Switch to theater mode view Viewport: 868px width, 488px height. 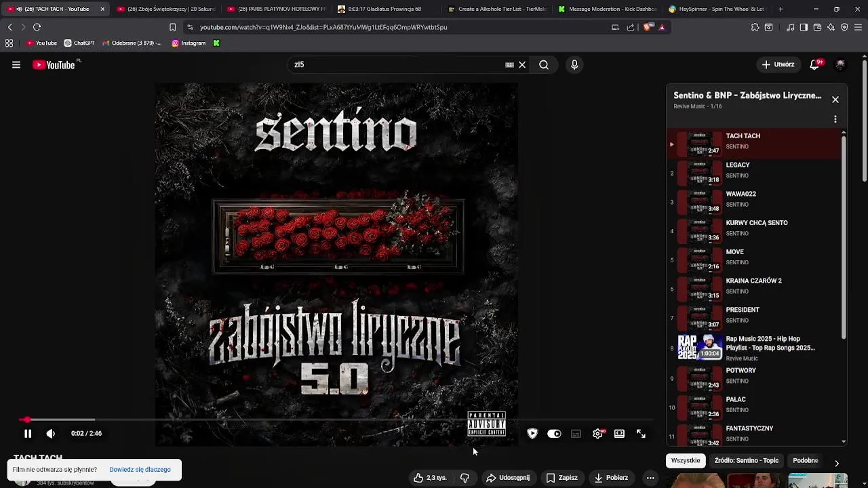click(619, 434)
